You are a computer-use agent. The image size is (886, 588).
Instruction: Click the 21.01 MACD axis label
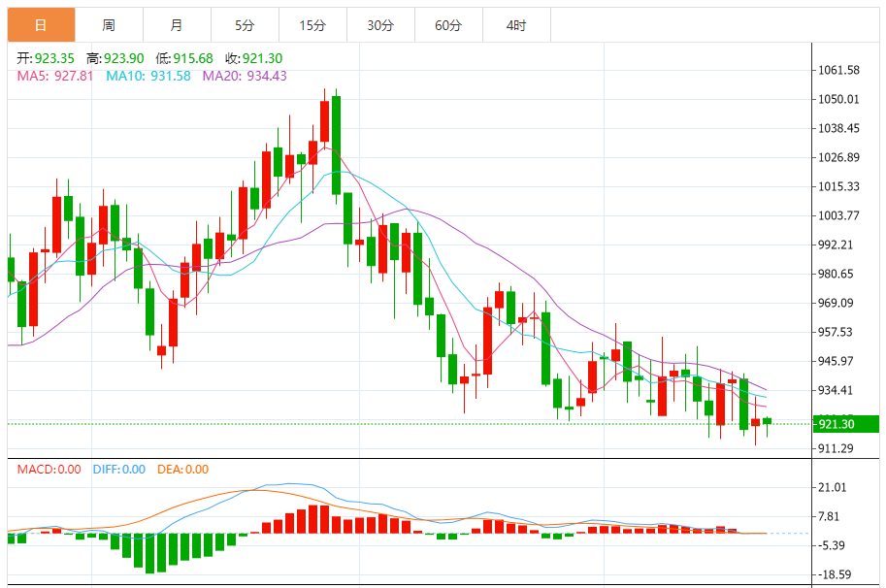[833, 487]
